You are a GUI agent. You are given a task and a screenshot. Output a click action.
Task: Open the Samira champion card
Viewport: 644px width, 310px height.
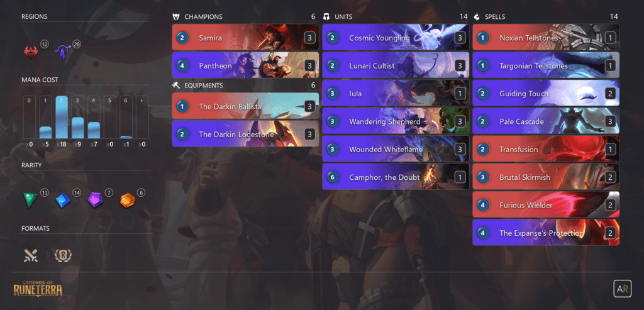coord(245,38)
